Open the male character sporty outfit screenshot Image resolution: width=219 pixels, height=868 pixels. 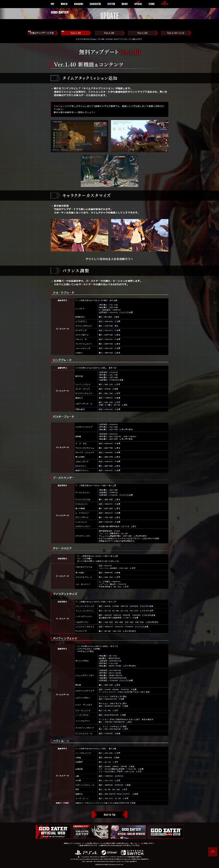click(x=139, y=235)
